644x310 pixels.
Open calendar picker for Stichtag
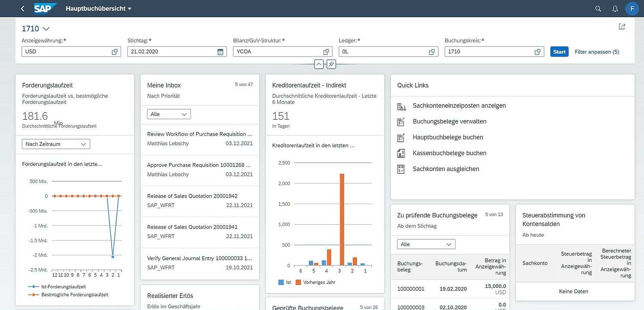click(220, 52)
